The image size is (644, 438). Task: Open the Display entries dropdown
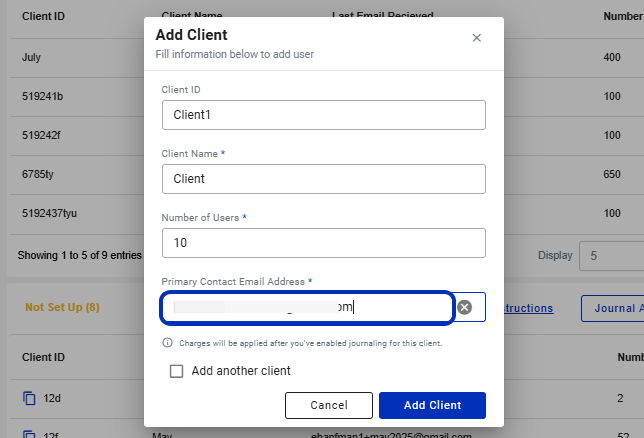point(611,256)
